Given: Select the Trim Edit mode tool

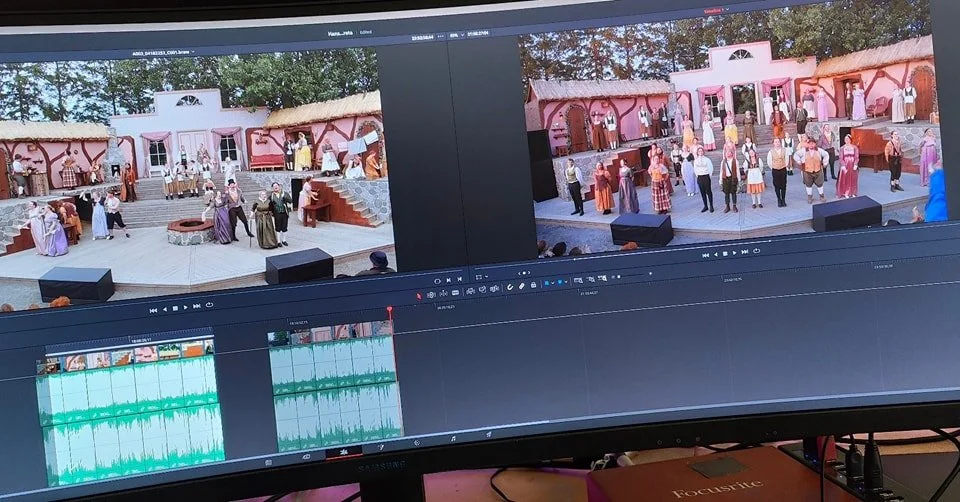Looking at the screenshot, I should click(x=431, y=294).
